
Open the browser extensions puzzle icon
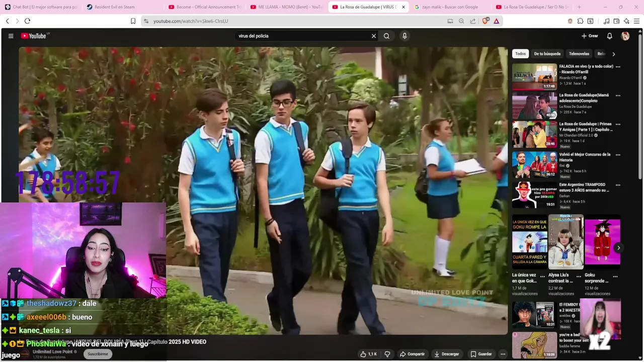580,21
